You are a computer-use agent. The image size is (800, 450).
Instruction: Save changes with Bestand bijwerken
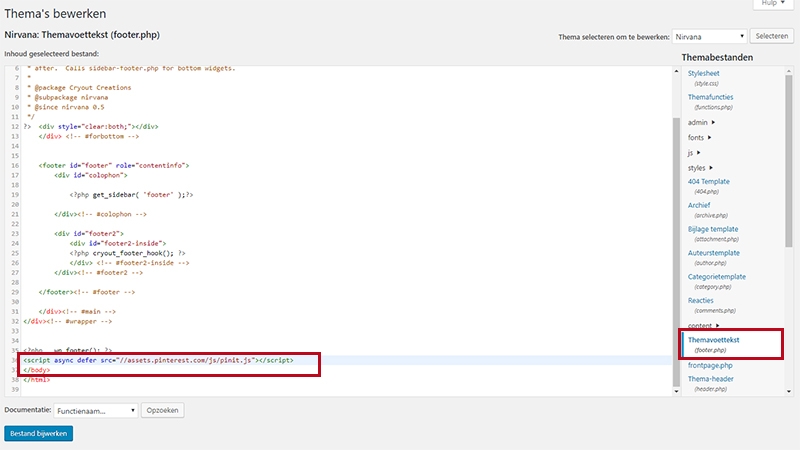point(38,434)
